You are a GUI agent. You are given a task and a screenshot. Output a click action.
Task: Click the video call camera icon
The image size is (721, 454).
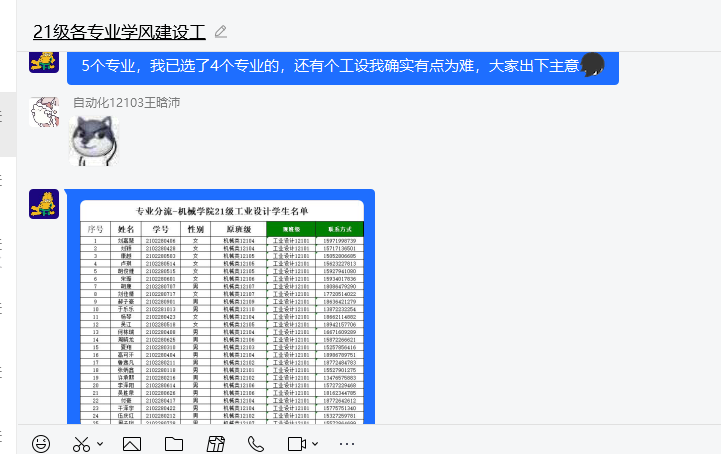[296, 443]
